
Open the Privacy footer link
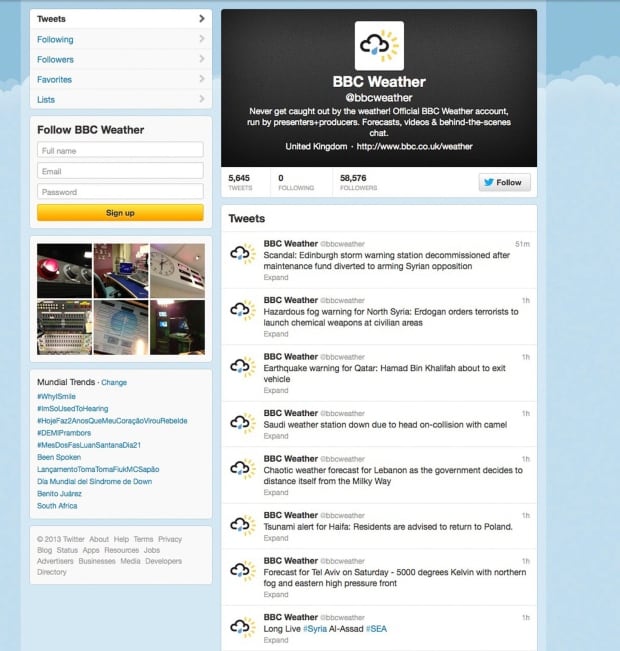(170, 539)
